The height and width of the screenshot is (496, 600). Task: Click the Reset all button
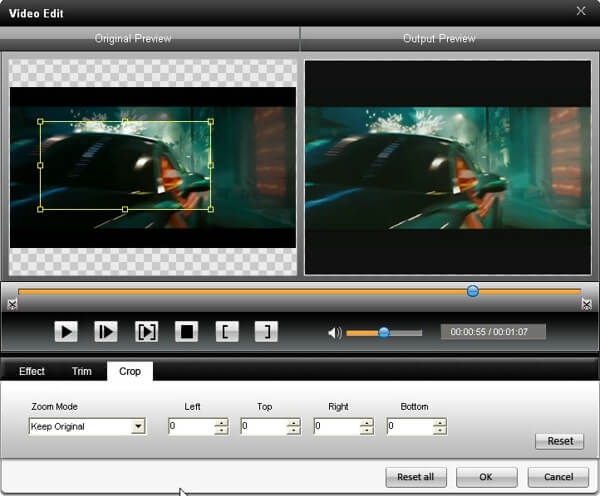[416, 477]
